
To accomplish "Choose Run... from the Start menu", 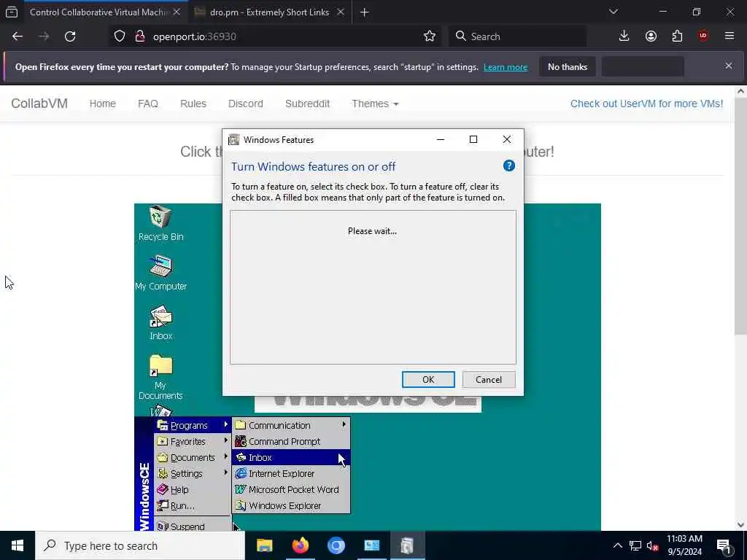I will click(193, 505).
